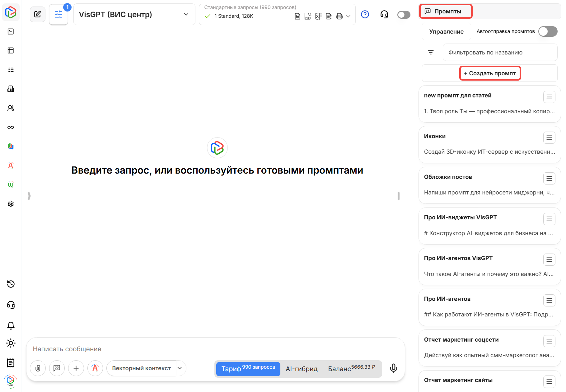Click the headset support icon at top
This screenshot has height=392, width=566.
pyautogui.click(x=384, y=14)
